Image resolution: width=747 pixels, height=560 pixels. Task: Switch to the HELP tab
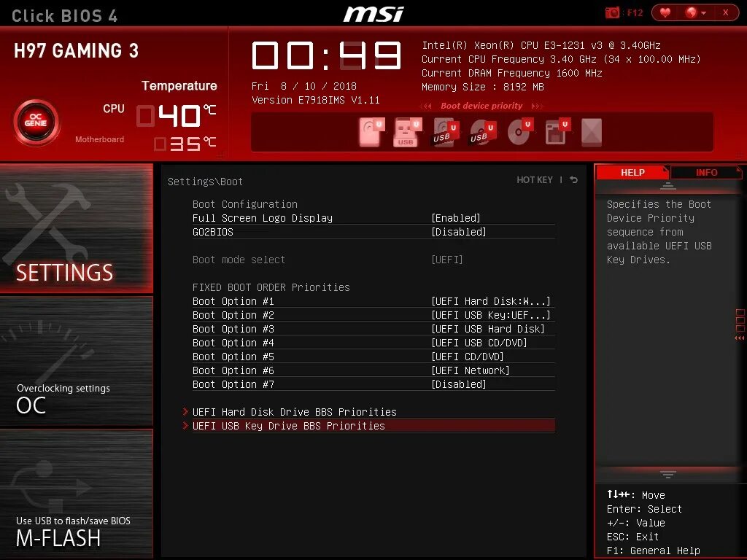632,172
